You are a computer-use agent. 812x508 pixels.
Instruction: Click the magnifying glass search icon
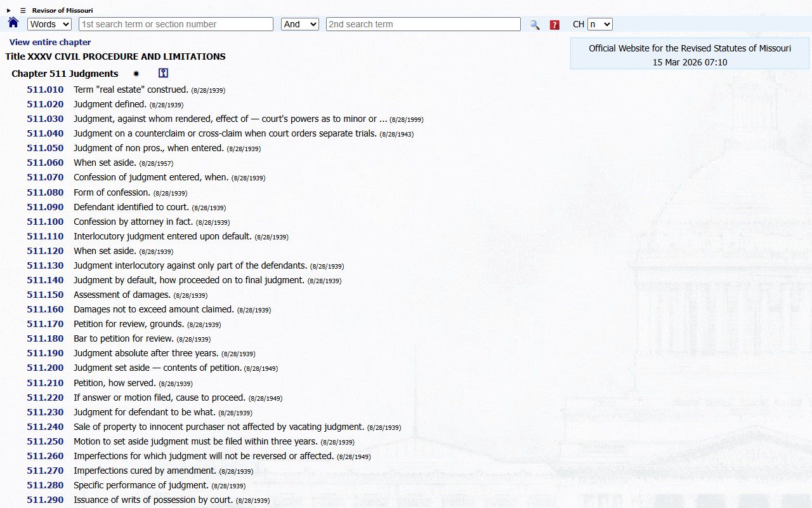[x=535, y=25]
